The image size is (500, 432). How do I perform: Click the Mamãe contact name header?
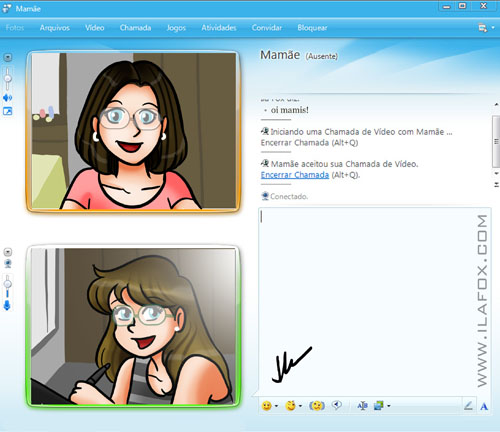coord(280,55)
